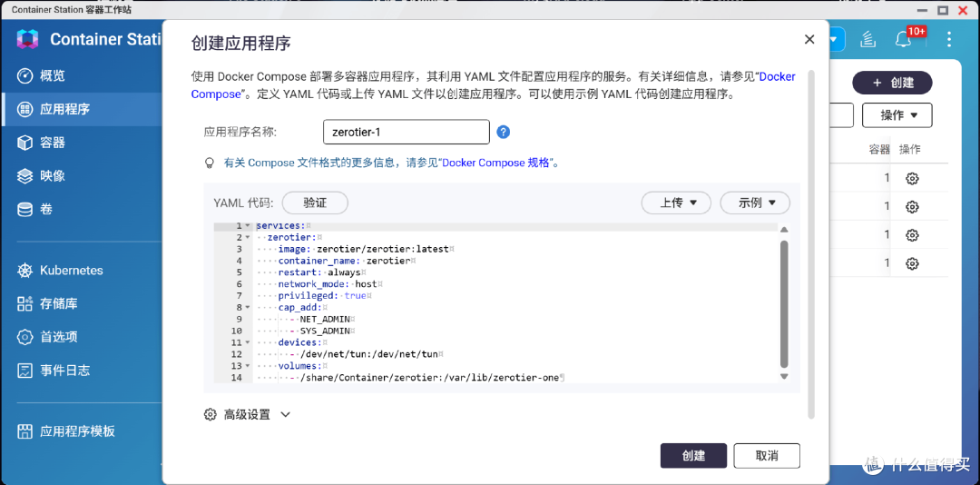Close the 创建应用程序 dialog

click(809, 39)
